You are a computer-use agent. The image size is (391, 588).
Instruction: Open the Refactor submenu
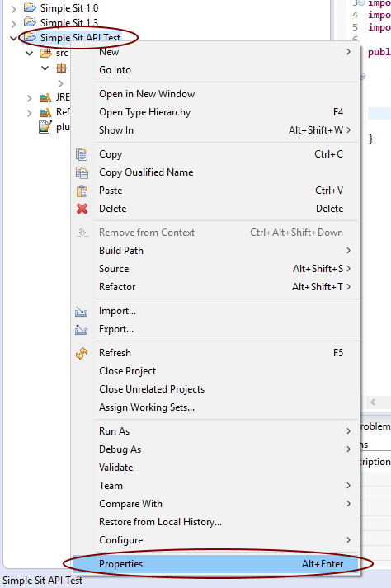(x=215, y=287)
